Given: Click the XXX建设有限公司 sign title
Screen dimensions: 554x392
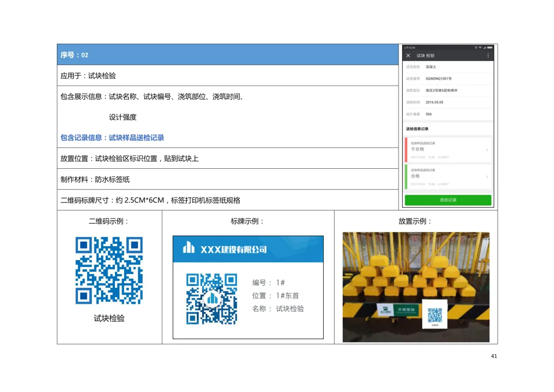Looking at the screenshot, I should 233,249.
